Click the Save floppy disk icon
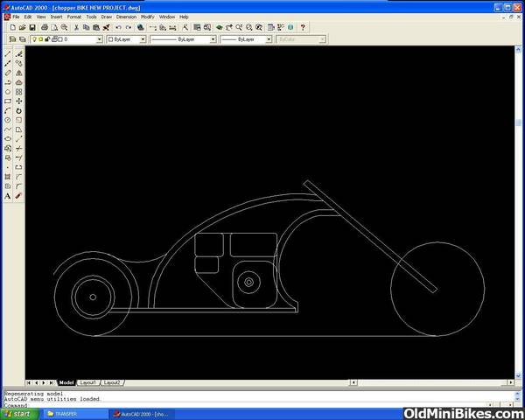The image size is (525, 420). point(32,27)
